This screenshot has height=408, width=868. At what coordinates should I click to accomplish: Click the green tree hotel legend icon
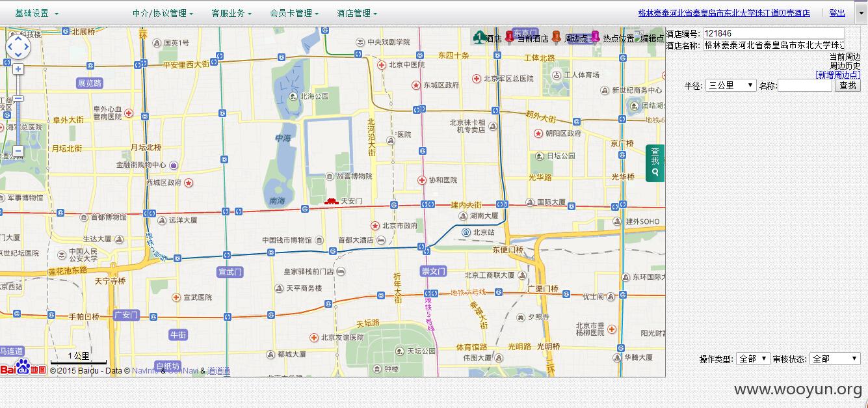tap(479, 38)
